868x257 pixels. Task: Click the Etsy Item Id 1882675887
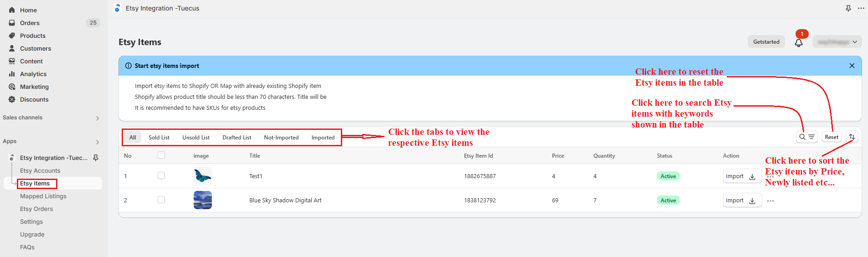[x=480, y=176]
